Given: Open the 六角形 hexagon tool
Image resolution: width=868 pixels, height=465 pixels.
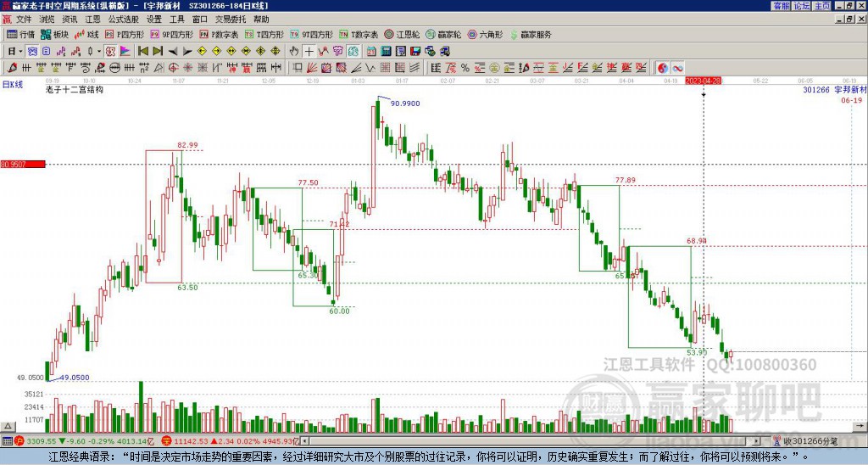Looking at the screenshot, I should [x=486, y=34].
